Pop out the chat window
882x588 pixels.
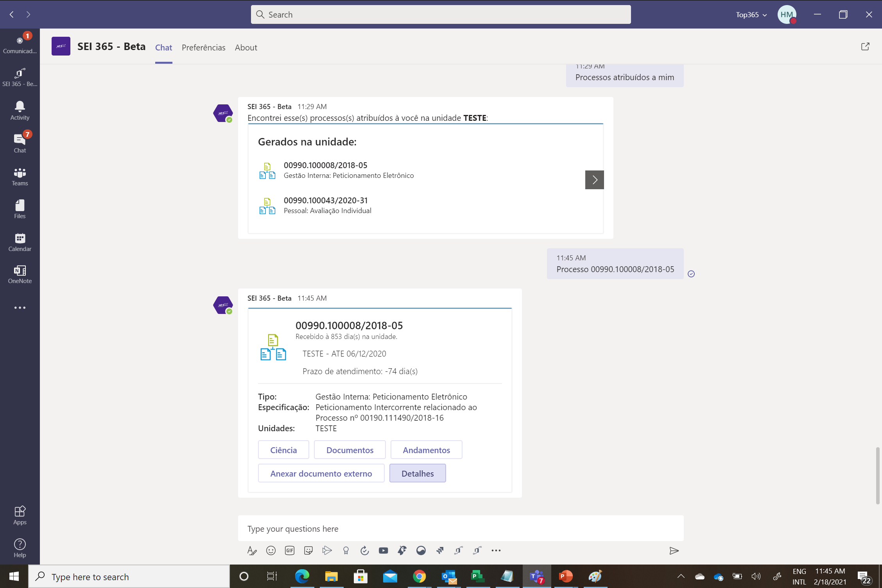(x=865, y=47)
